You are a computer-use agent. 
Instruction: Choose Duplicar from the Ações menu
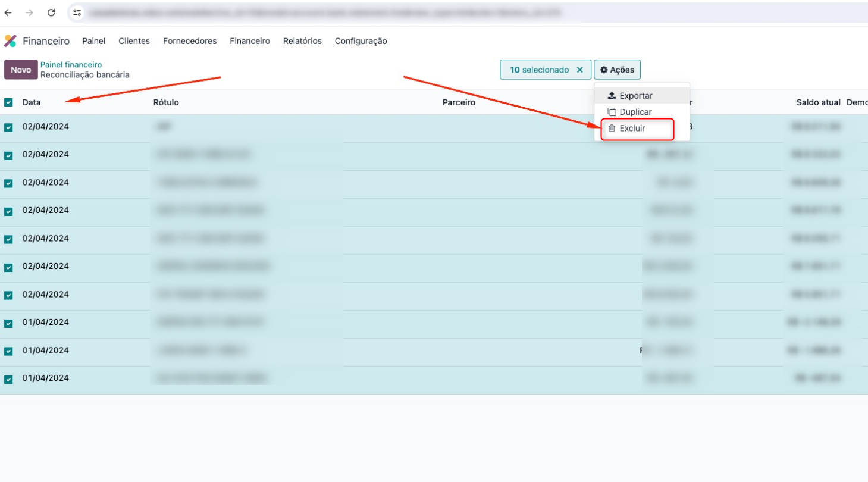coord(642,112)
